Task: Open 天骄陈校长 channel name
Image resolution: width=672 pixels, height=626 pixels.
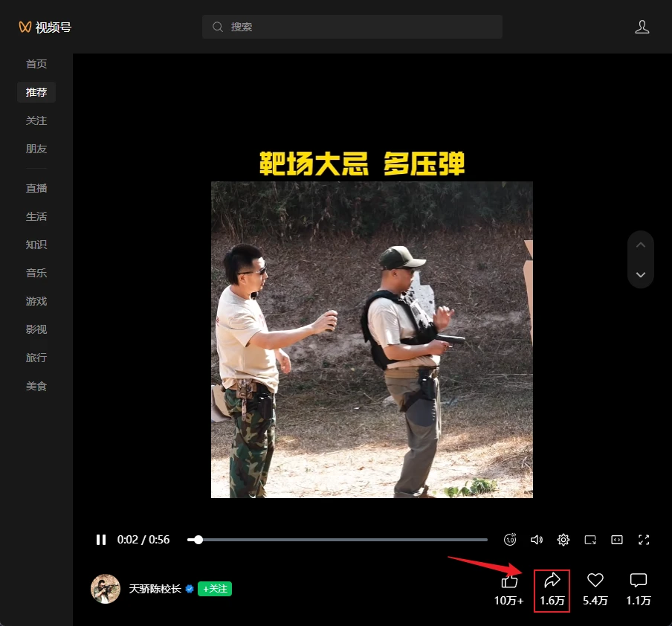Action: pyautogui.click(x=155, y=589)
